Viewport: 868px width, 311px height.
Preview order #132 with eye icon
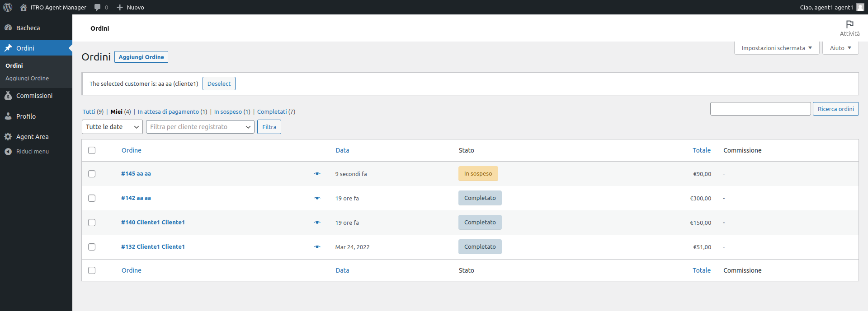317,247
